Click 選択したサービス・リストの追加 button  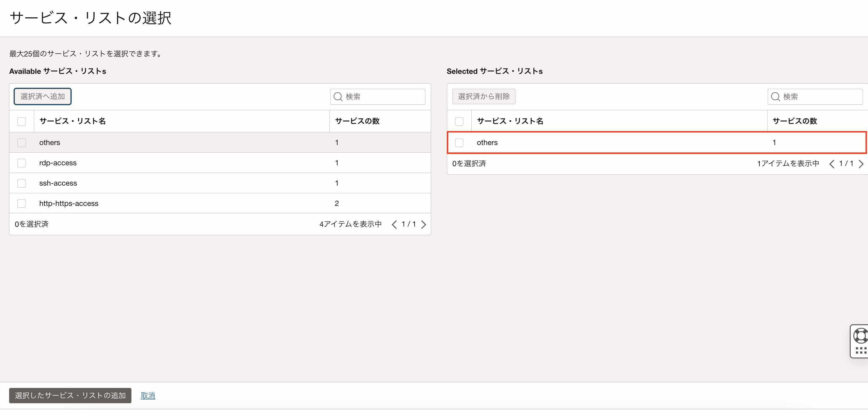tap(70, 396)
